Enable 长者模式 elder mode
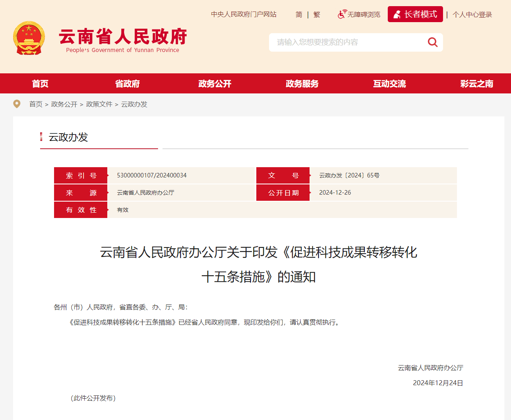The height and width of the screenshot is (420, 511). click(x=415, y=14)
